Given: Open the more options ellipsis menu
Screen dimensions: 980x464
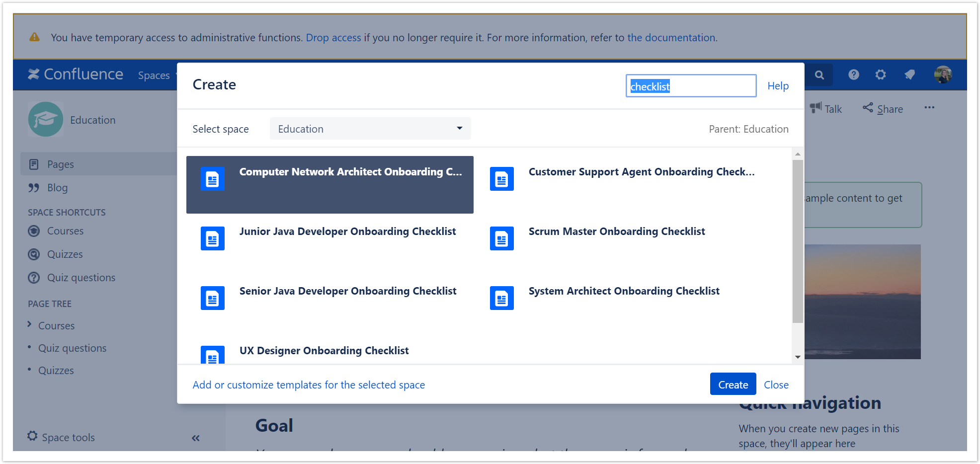Looking at the screenshot, I should point(929,107).
